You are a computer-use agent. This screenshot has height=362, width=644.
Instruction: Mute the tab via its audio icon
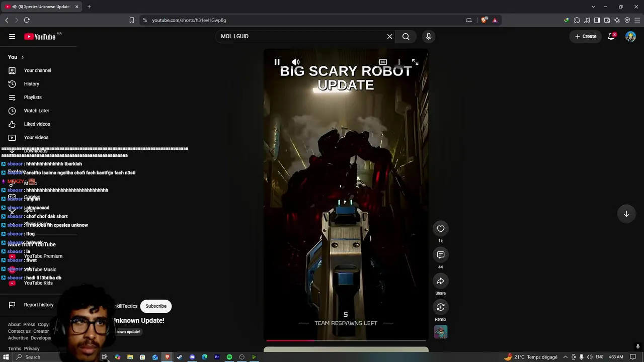14,7
